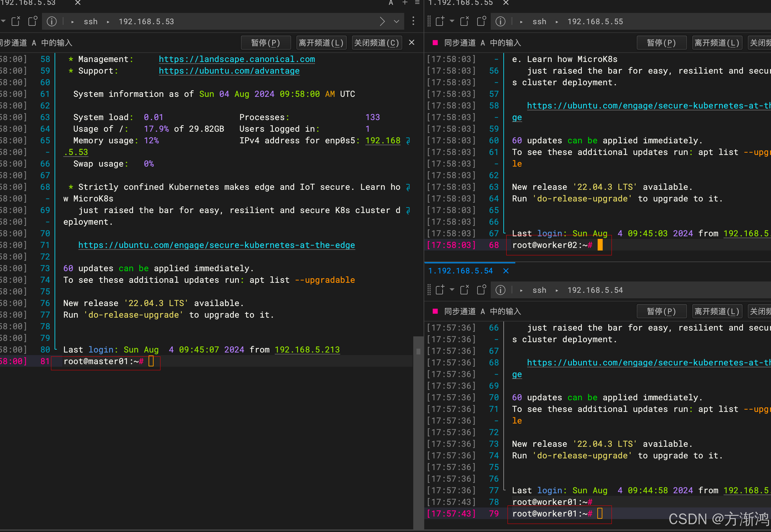The height and width of the screenshot is (532, 771).
Task: New session icon in 192.168.5.54 toolbar
Action: 440,290
